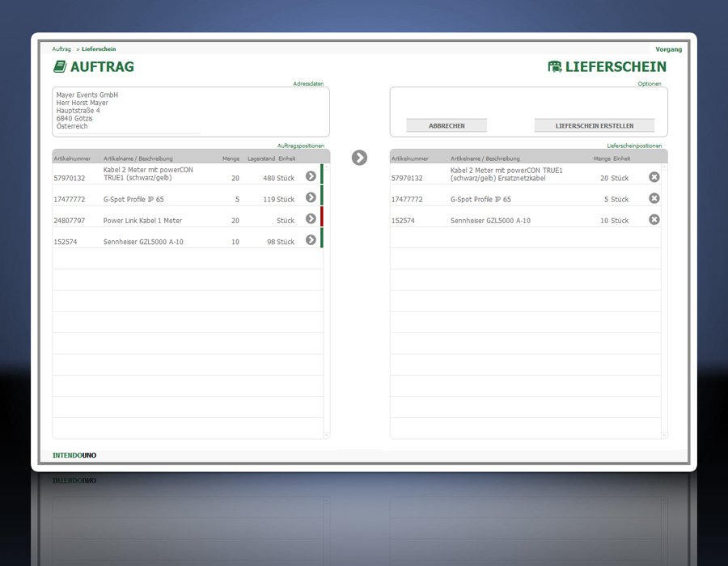Viewport: 728px width, 566px height.
Task: Click the Adressdaten label link
Action: coord(308,84)
